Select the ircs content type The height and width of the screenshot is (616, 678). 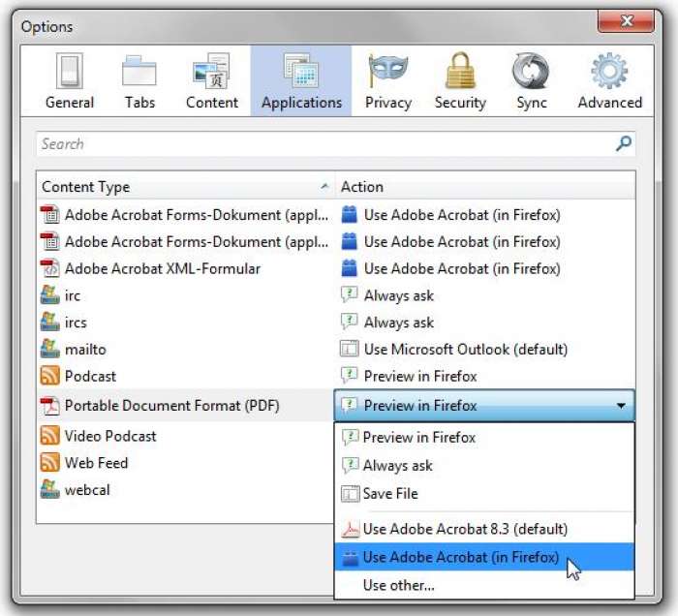click(76, 323)
